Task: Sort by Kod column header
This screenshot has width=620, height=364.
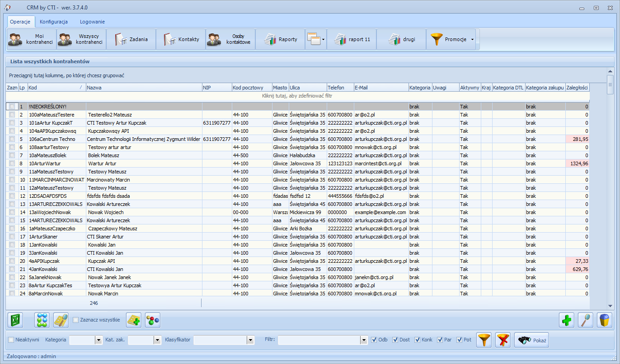Action: point(56,88)
